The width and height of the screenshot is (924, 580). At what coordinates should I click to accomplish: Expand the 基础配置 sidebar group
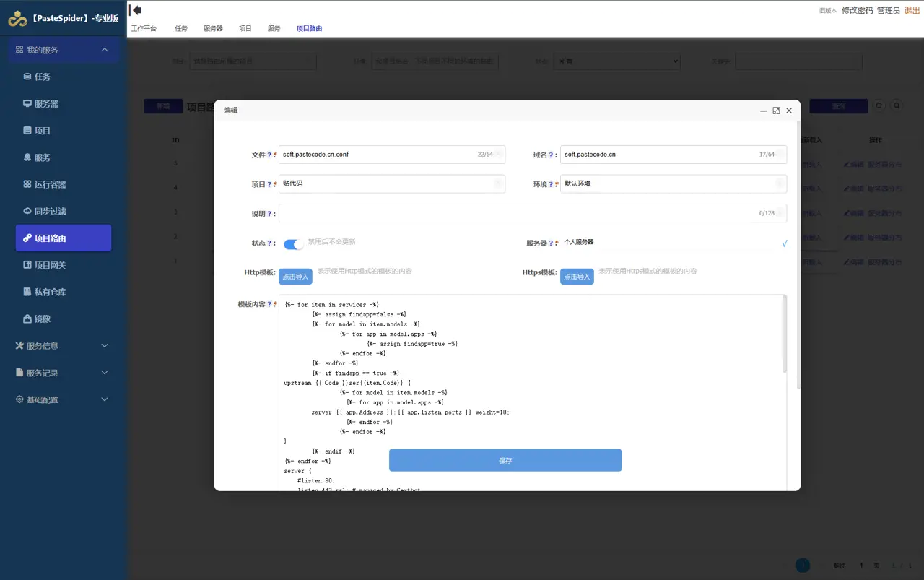[x=64, y=399]
